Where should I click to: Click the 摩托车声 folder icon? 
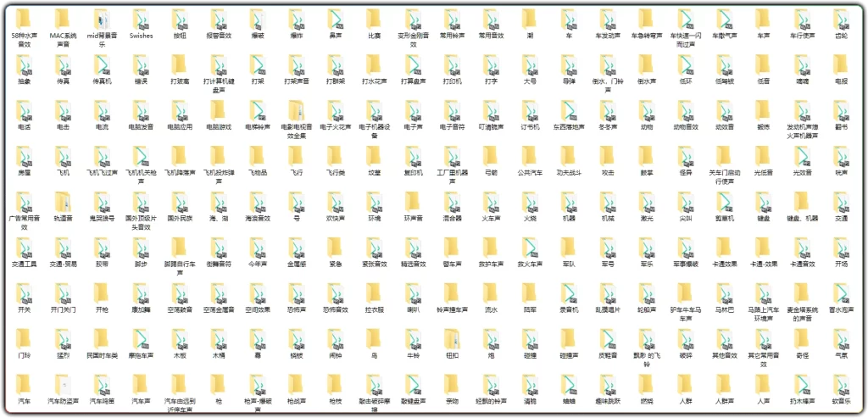coord(141,339)
